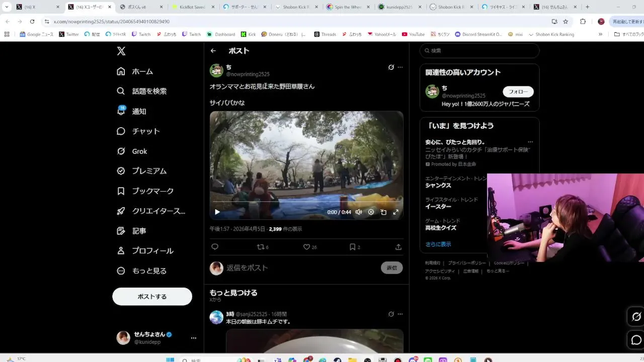The height and width of the screenshot is (362, 644).
Task: Open floating chat button at right edge
Action: pyautogui.click(x=636, y=340)
